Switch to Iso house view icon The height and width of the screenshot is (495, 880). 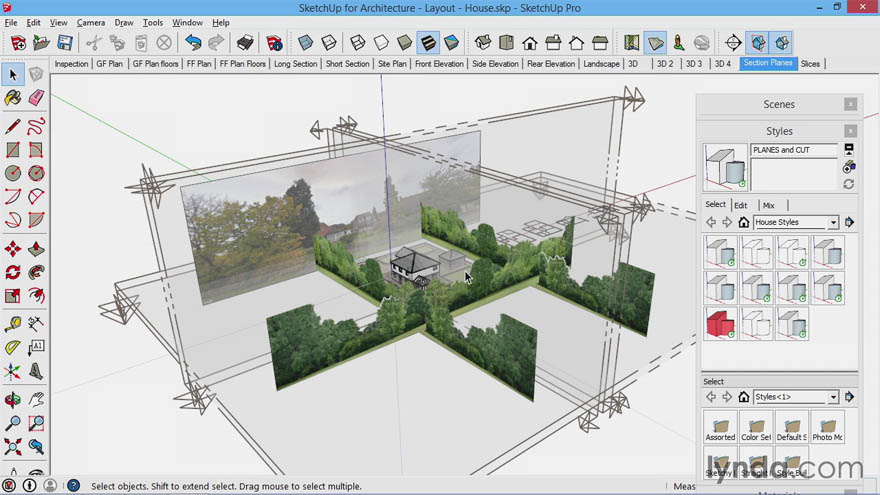[x=483, y=43]
